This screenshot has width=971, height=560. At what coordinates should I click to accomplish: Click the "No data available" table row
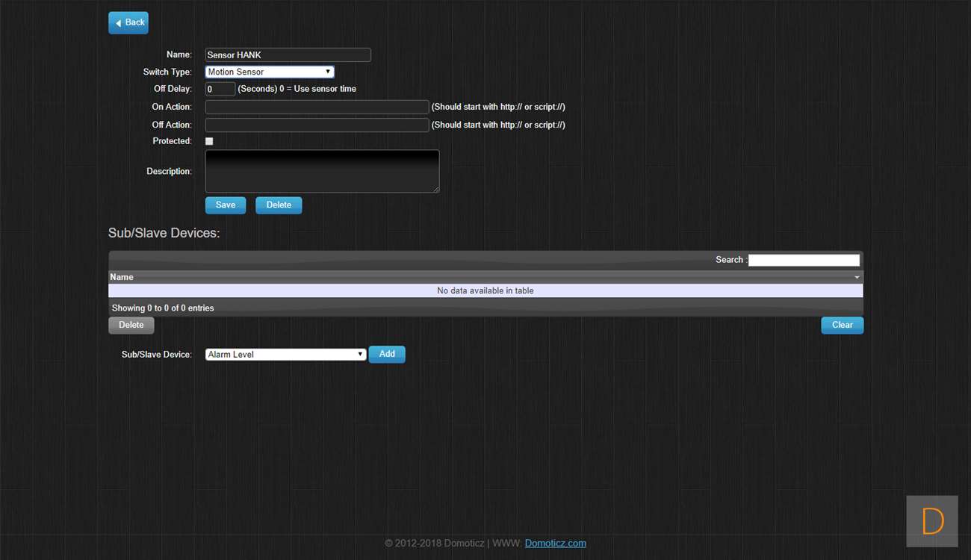pyautogui.click(x=485, y=291)
